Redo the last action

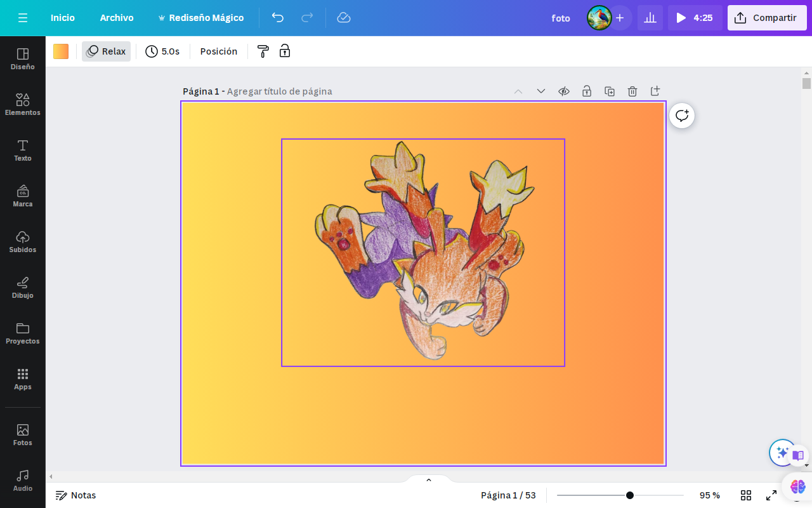tap(307, 18)
